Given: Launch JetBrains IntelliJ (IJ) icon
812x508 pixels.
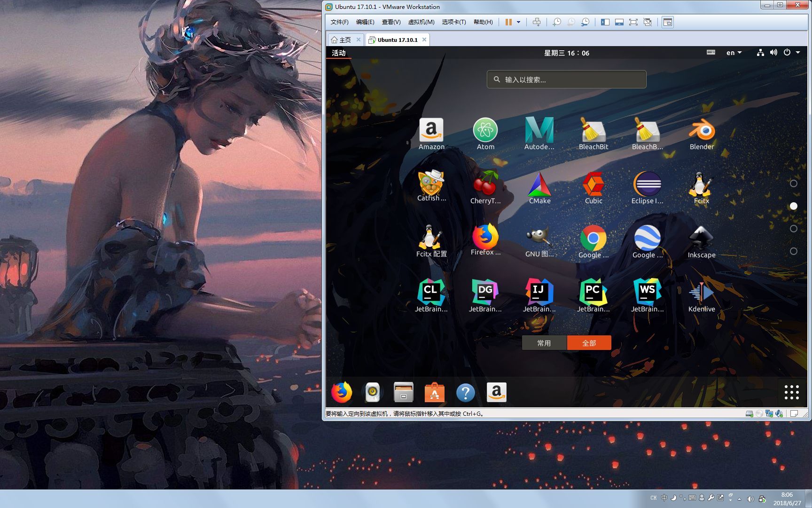Looking at the screenshot, I should pos(539,292).
